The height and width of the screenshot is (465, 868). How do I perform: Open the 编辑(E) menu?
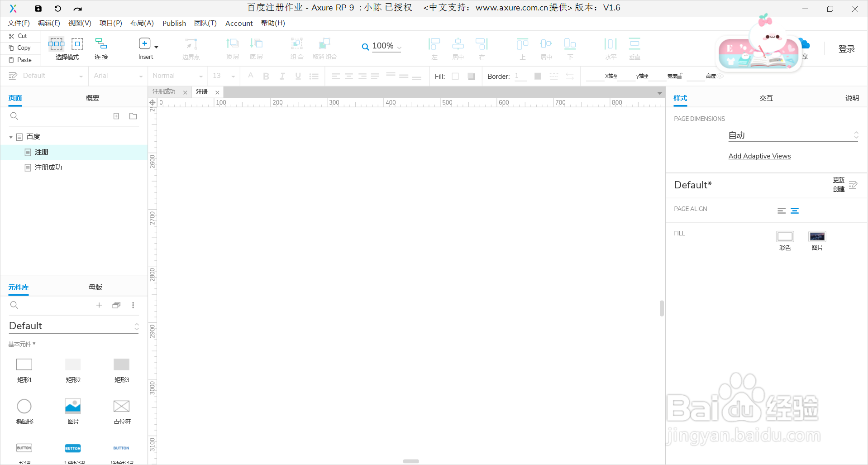49,23
